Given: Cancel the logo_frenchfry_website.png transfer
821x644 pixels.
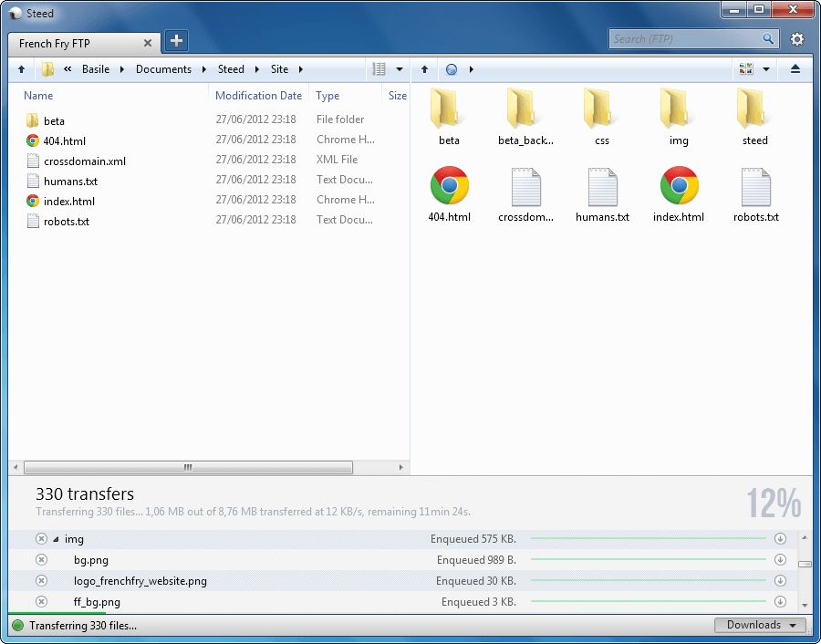Looking at the screenshot, I should [x=40, y=581].
